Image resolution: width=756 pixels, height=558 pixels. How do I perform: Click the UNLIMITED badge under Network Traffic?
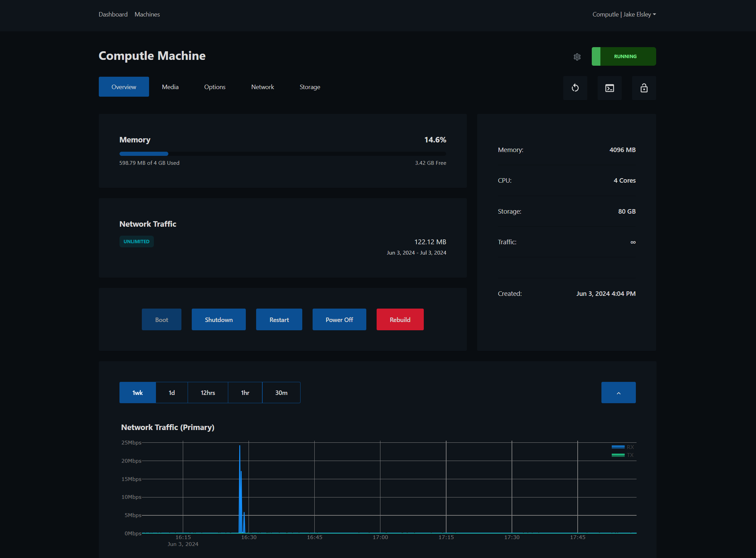[136, 241]
